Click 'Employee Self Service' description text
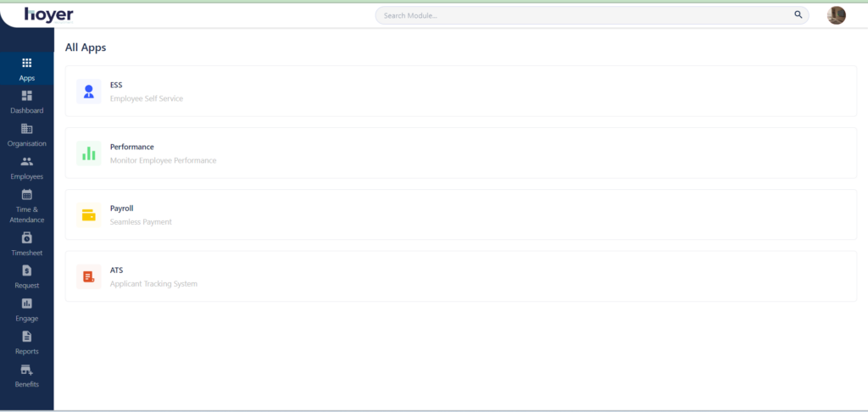 point(146,98)
